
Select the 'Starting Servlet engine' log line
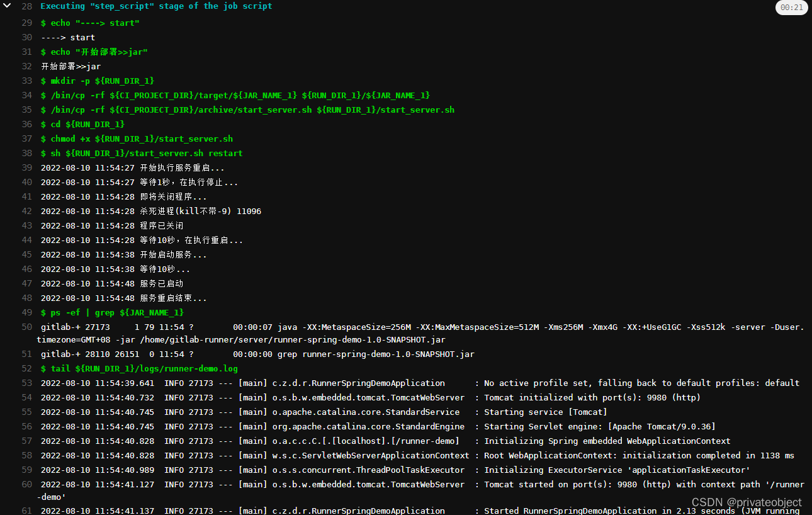(x=378, y=426)
